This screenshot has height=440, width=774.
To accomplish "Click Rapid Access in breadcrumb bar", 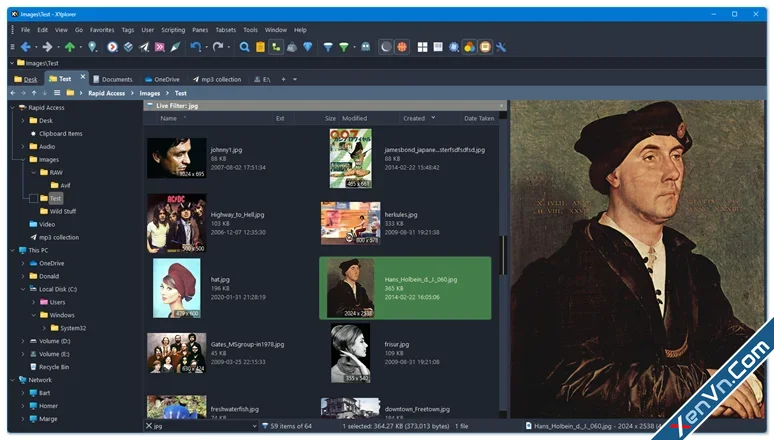I will [107, 93].
